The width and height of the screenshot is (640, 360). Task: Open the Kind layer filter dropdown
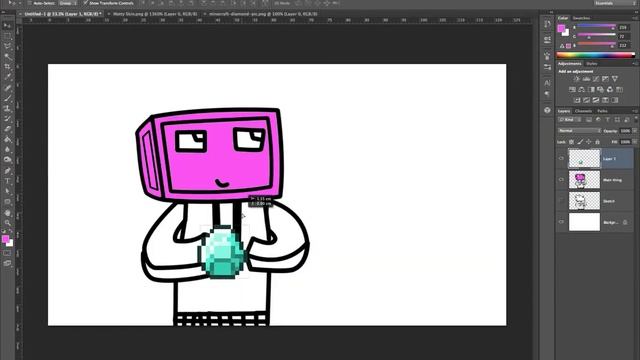coord(570,120)
